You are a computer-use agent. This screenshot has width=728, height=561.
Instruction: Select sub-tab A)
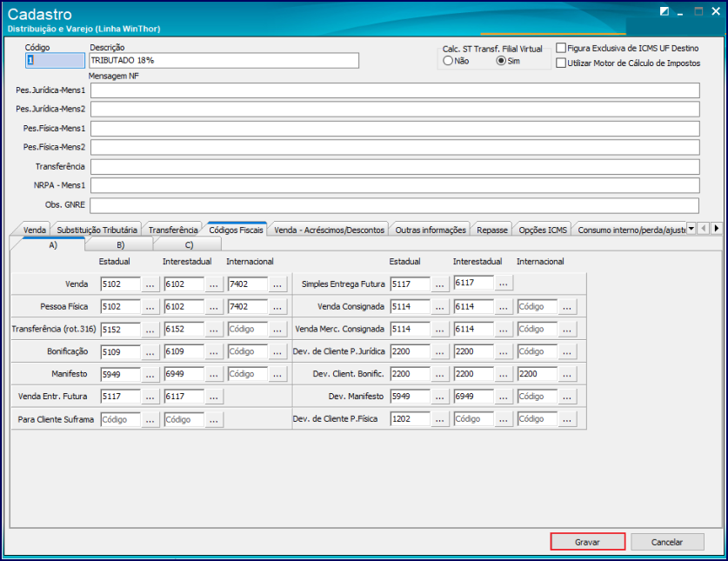point(53,244)
